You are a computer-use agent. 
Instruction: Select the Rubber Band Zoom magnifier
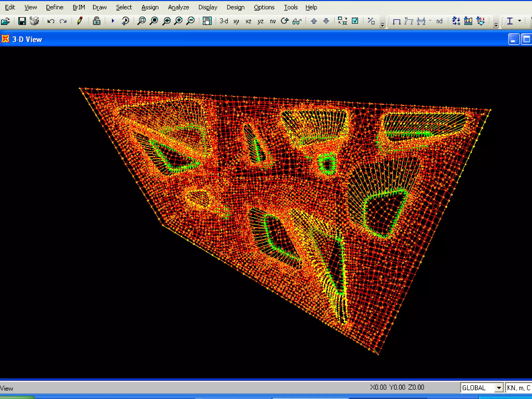(142, 21)
